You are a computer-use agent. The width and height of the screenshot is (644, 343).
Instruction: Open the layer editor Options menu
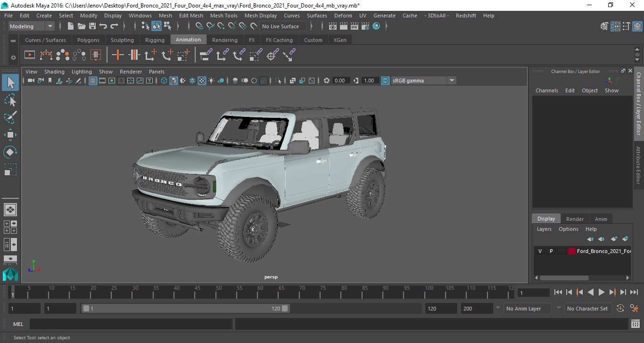[x=568, y=229]
